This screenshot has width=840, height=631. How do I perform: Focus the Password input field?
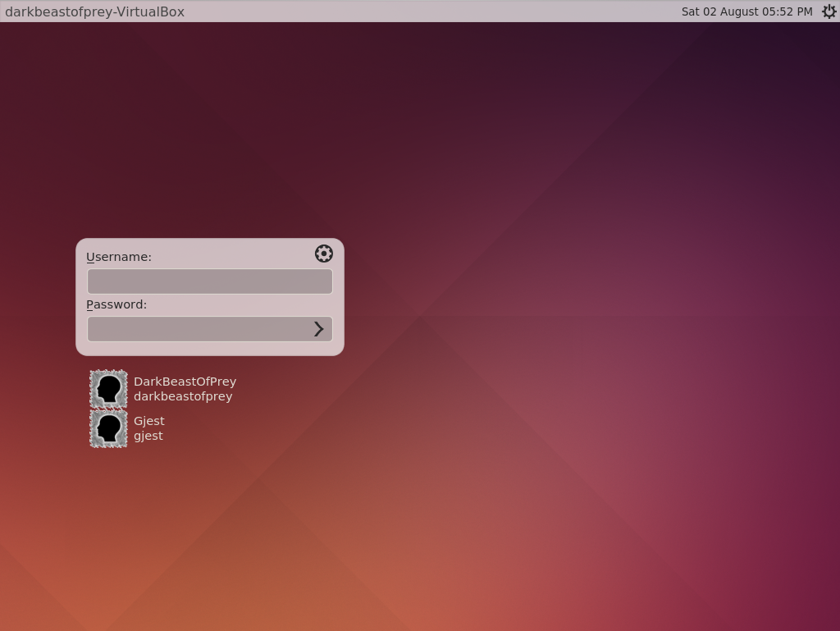pos(210,329)
